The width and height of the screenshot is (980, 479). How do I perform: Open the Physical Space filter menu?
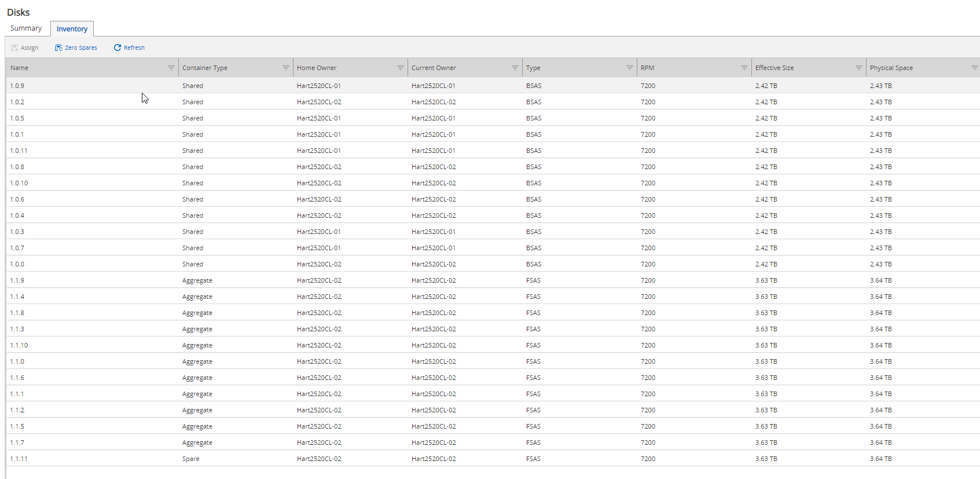(974, 68)
